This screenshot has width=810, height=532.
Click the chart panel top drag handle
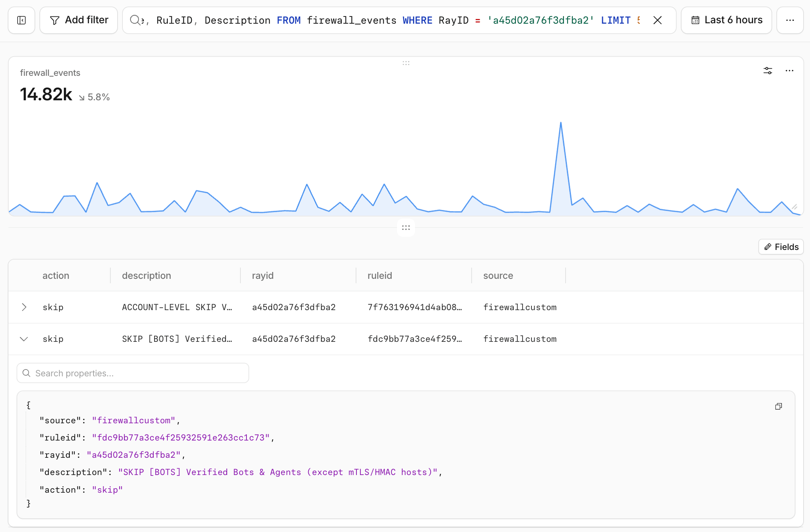406,63
